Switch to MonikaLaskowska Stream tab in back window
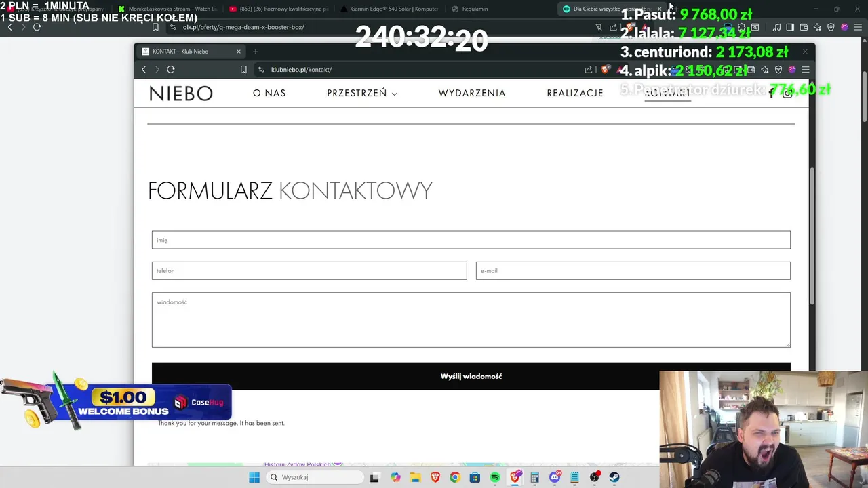This screenshot has height=488, width=868. (166, 9)
